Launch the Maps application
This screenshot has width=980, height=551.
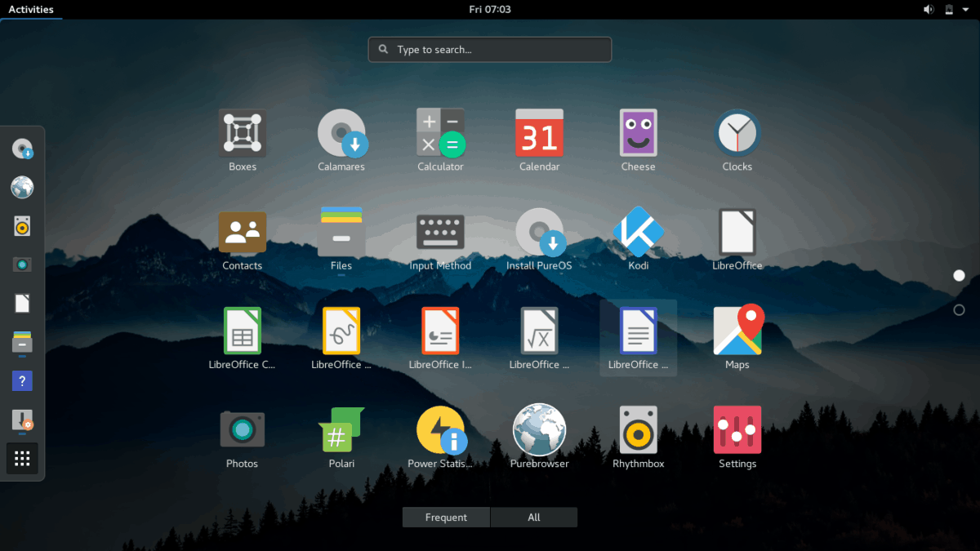[737, 331]
